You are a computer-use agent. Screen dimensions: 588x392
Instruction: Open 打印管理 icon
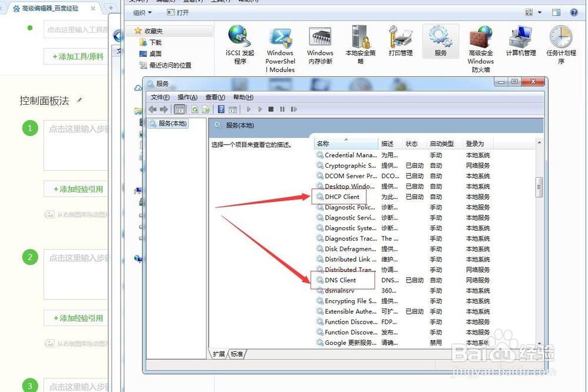(400, 41)
